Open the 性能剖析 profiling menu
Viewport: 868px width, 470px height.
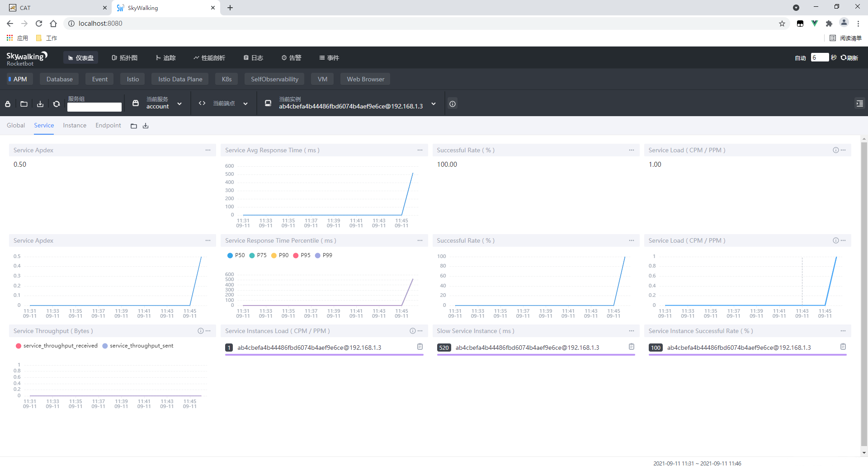tap(209, 58)
